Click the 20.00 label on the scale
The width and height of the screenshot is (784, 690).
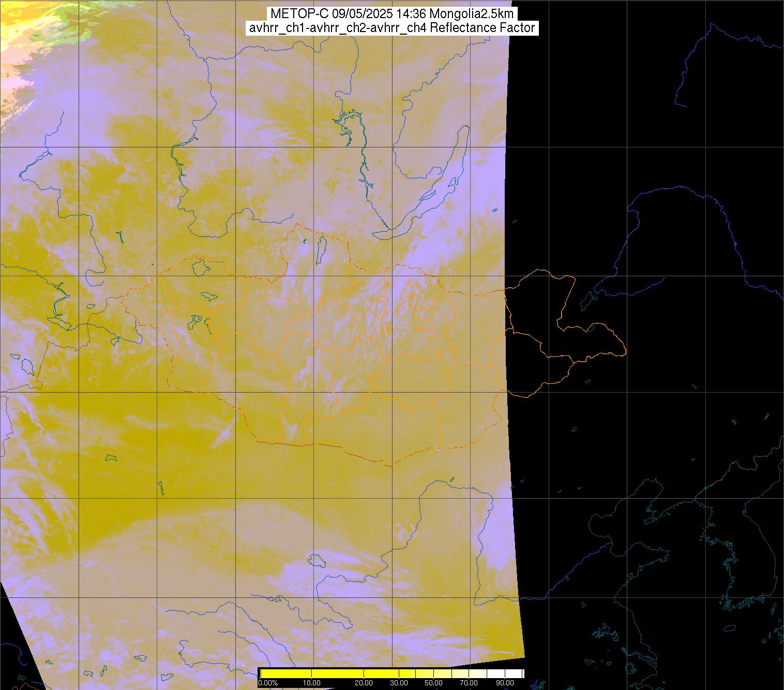(364, 683)
